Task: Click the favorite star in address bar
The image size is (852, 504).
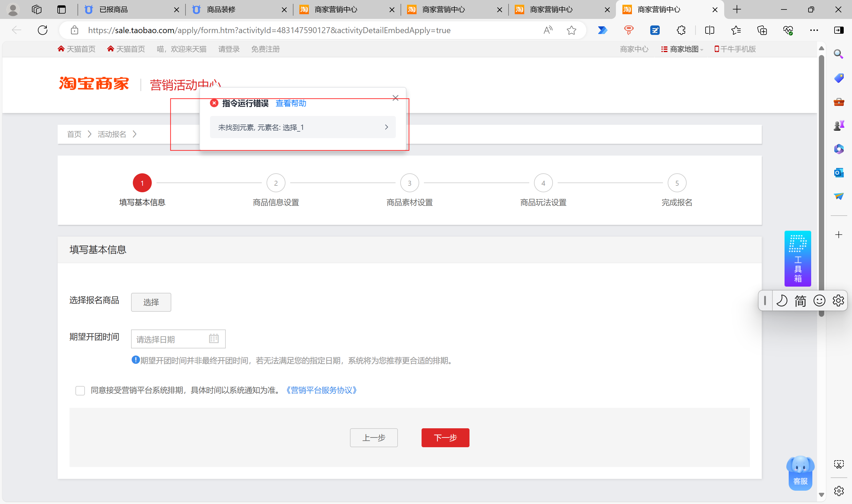Action: (571, 30)
